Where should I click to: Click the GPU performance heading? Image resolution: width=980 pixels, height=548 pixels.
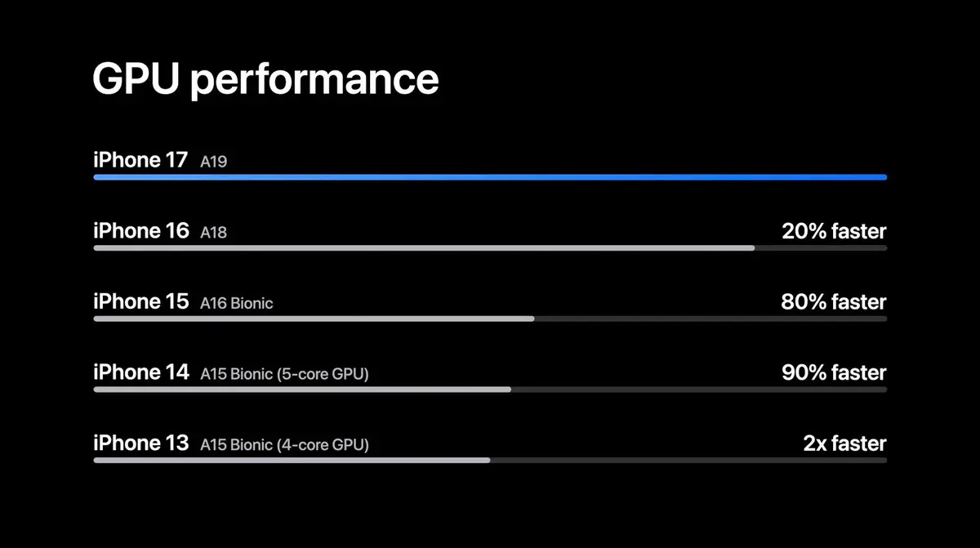tap(265, 79)
